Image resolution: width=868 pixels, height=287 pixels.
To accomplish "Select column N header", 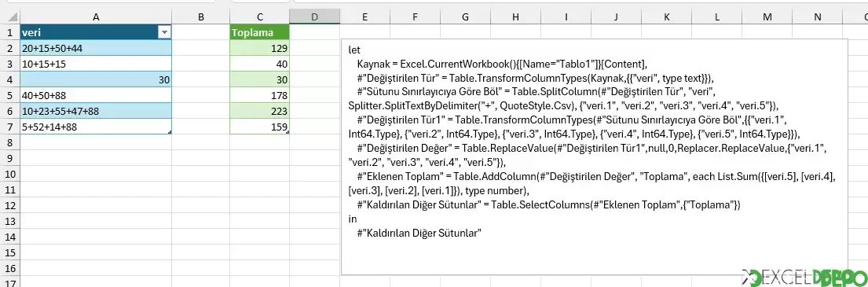I will click(818, 17).
